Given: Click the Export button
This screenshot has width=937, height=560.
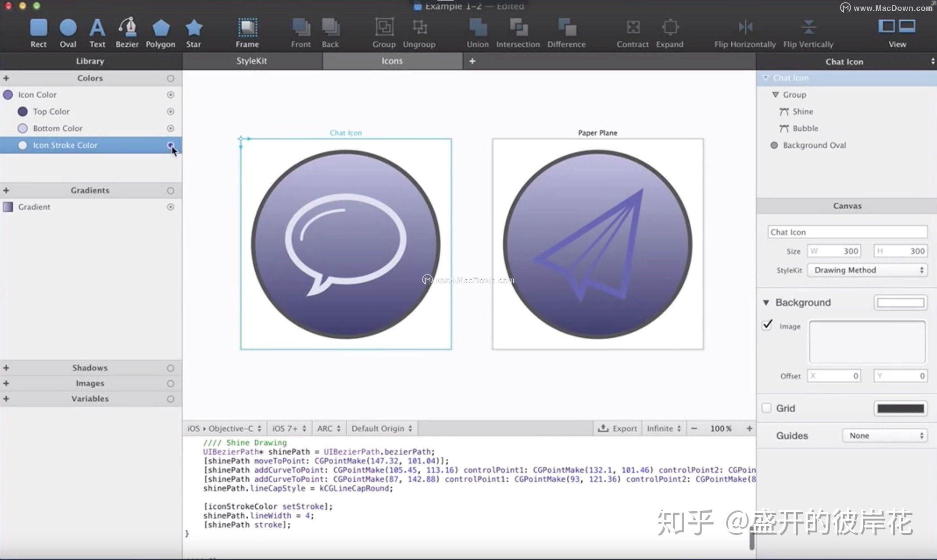Looking at the screenshot, I should tap(618, 428).
